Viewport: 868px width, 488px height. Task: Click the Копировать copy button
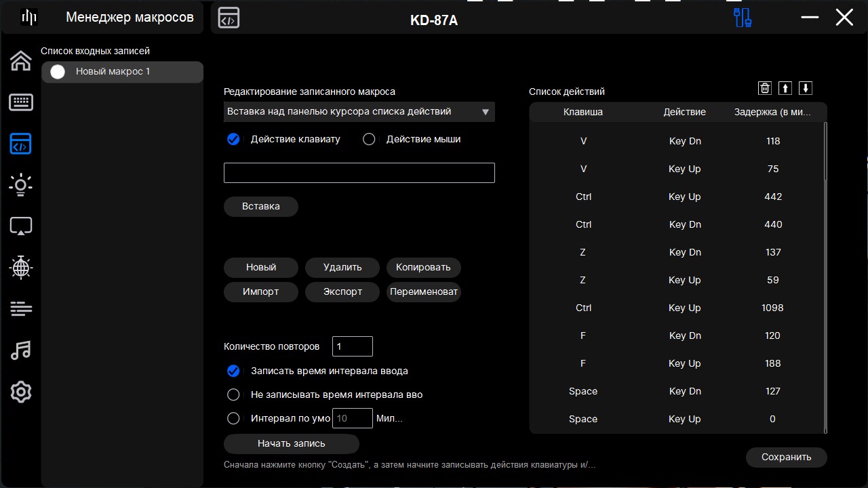424,267
